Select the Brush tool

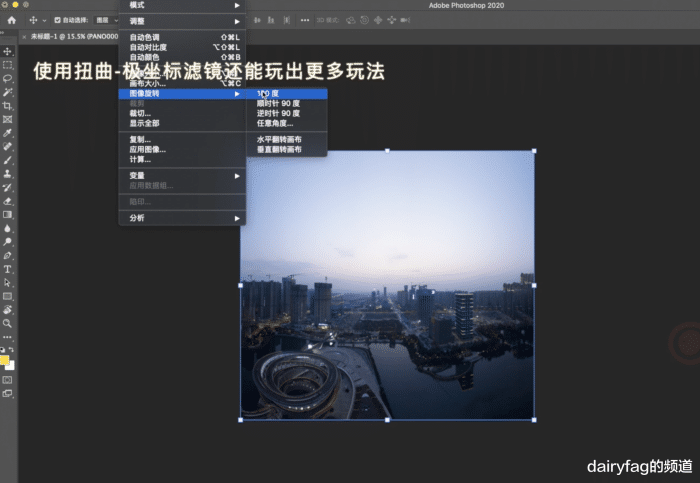8,160
